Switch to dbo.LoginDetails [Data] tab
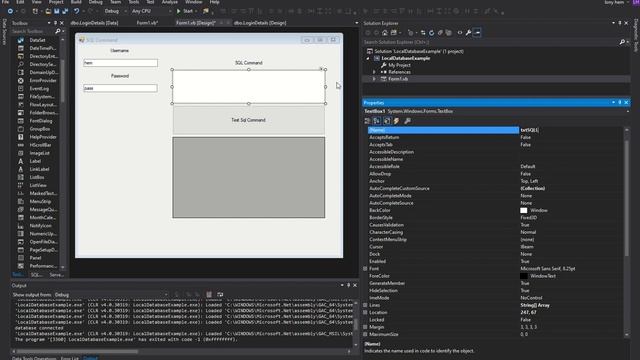Screen dimensions: 640x360 94,23
